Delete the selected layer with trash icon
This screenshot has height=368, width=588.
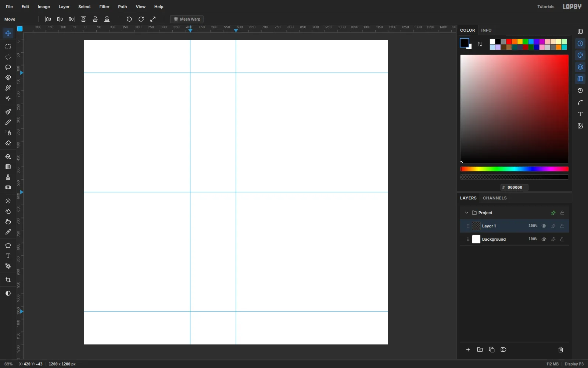561,350
